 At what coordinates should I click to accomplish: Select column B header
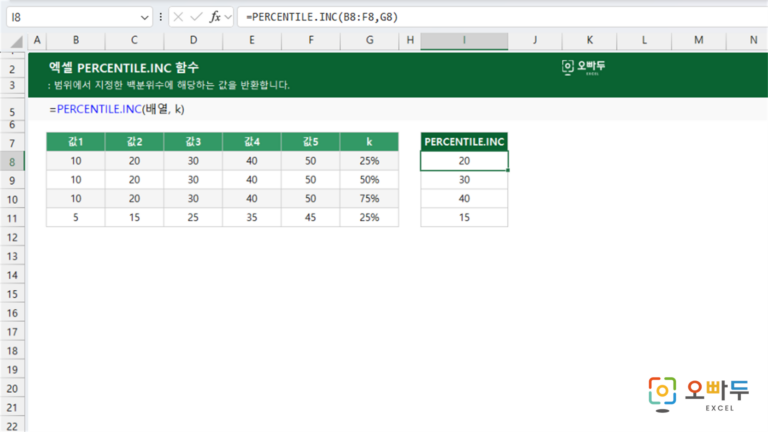(76, 41)
